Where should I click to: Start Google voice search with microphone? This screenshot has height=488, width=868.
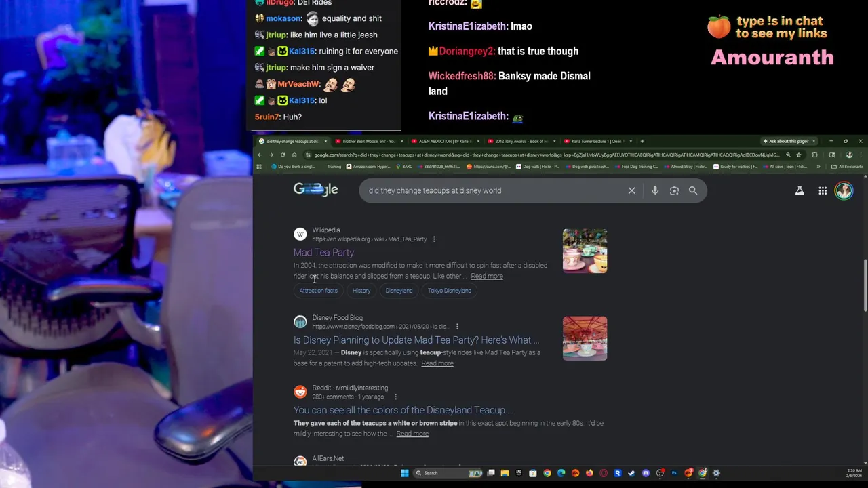(655, 190)
